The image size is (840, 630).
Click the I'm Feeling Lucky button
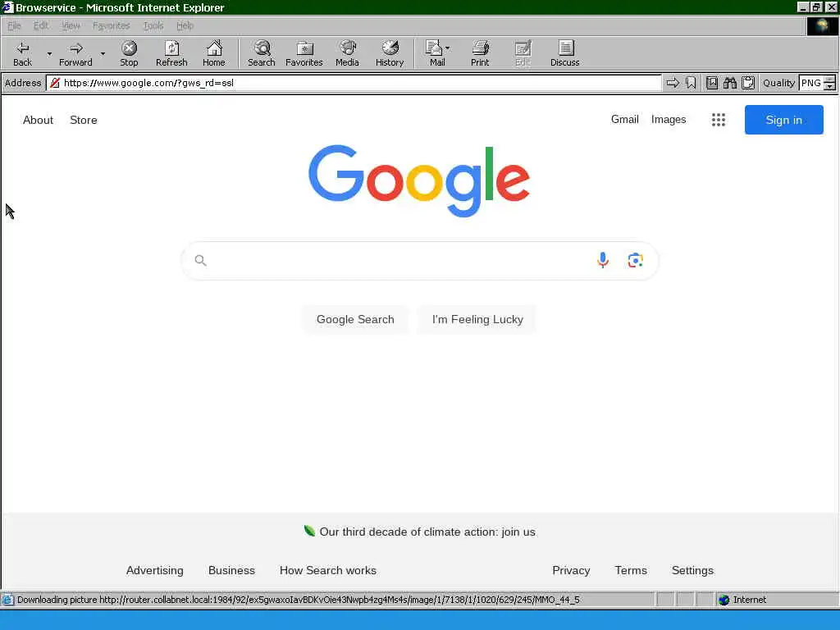[477, 319]
